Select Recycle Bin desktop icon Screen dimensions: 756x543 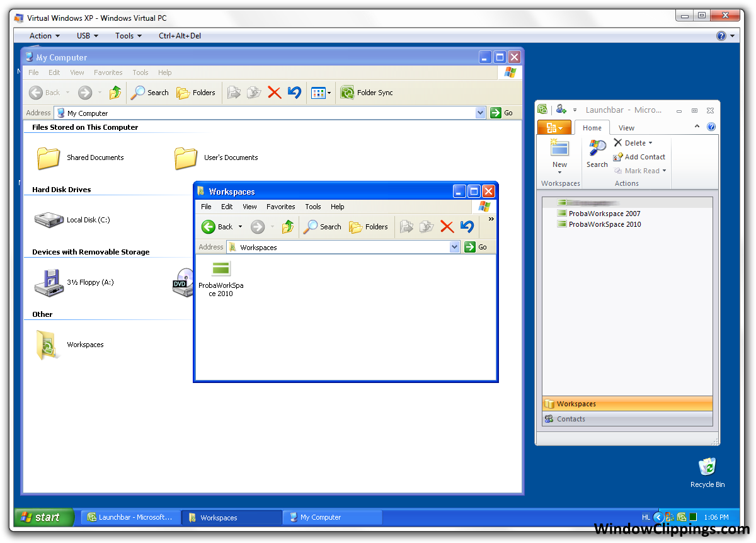click(x=707, y=472)
